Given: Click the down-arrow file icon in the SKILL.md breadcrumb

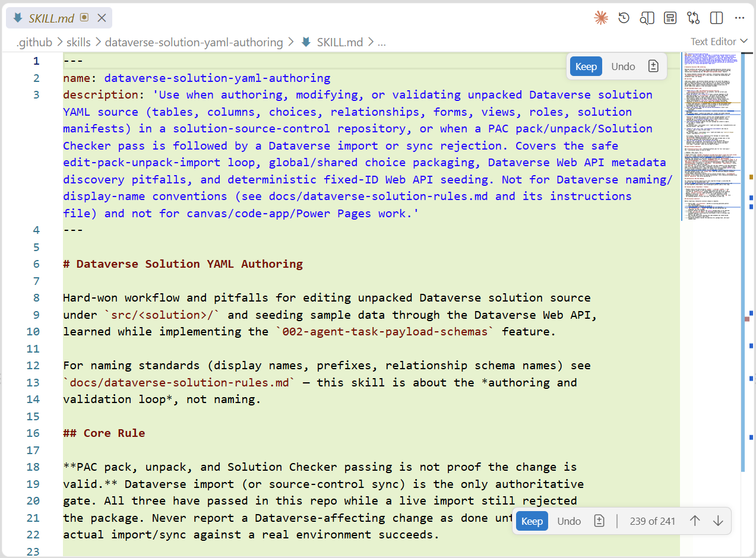Looking at the screenshot, I should (x=306, y=42).
